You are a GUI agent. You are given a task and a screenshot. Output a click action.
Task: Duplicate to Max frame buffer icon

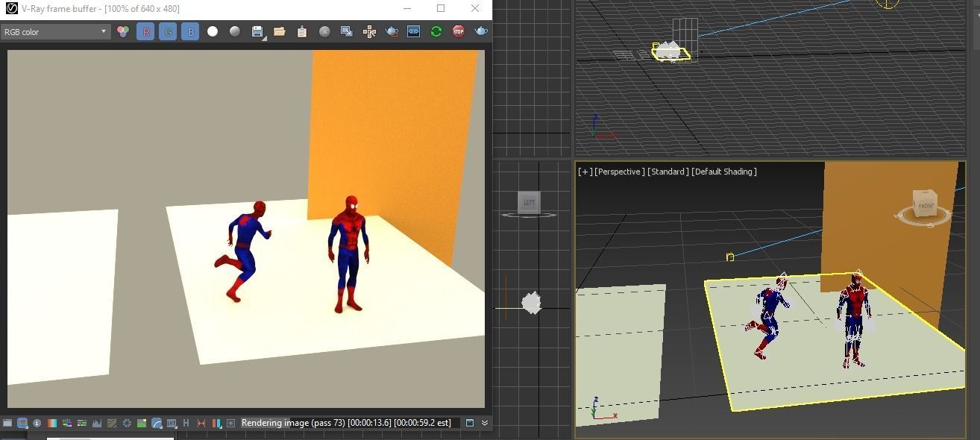point(347,31)
